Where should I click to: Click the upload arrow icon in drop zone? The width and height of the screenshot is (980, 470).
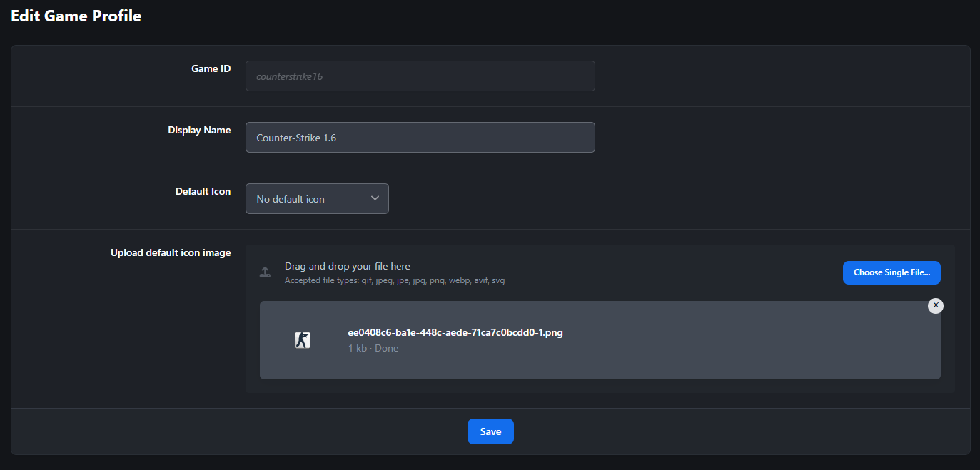pos(265,272)
